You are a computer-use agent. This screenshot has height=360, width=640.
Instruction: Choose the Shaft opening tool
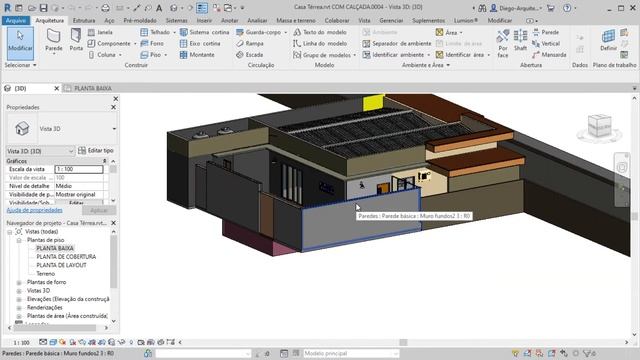tap(520, 40)
